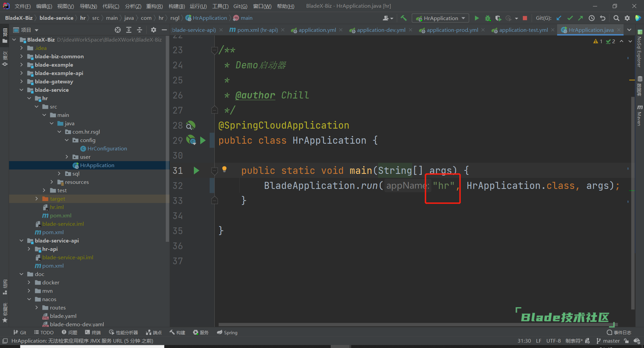This screenshot has width=644, height=348.
Task: Open Search Everywhere magnifier icon
Action: point(616,18)
